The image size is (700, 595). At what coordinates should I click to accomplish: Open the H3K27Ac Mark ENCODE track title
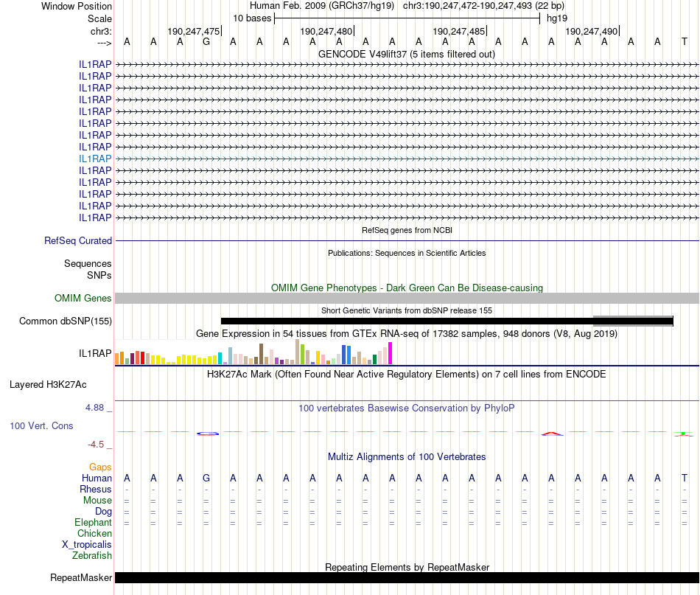coord(407,375)
